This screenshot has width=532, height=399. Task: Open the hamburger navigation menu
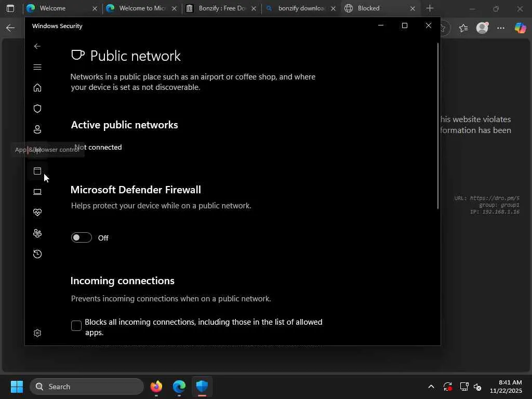(37, 67)
